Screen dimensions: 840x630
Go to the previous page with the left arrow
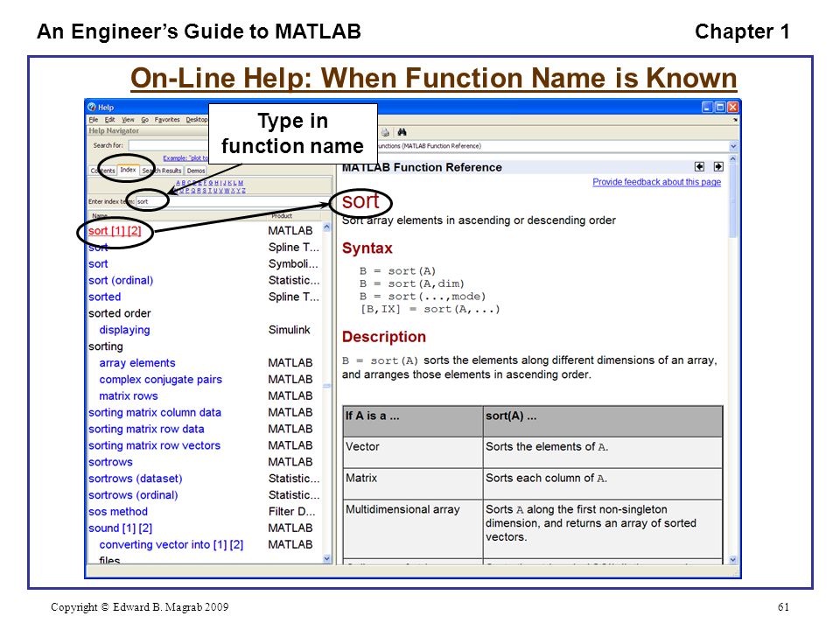[699, 166]
